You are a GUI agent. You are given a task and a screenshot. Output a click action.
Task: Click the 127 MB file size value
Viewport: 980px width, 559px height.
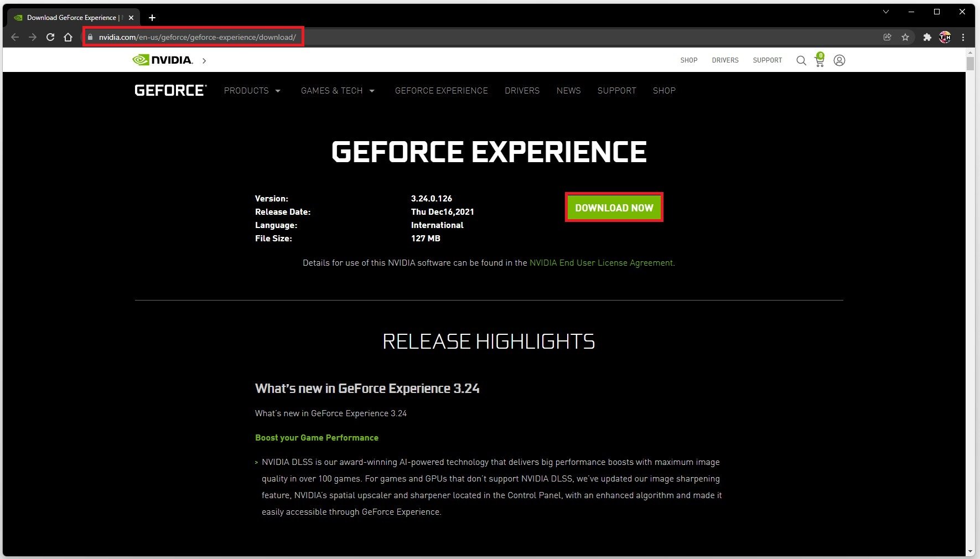(x=426, y=239)
